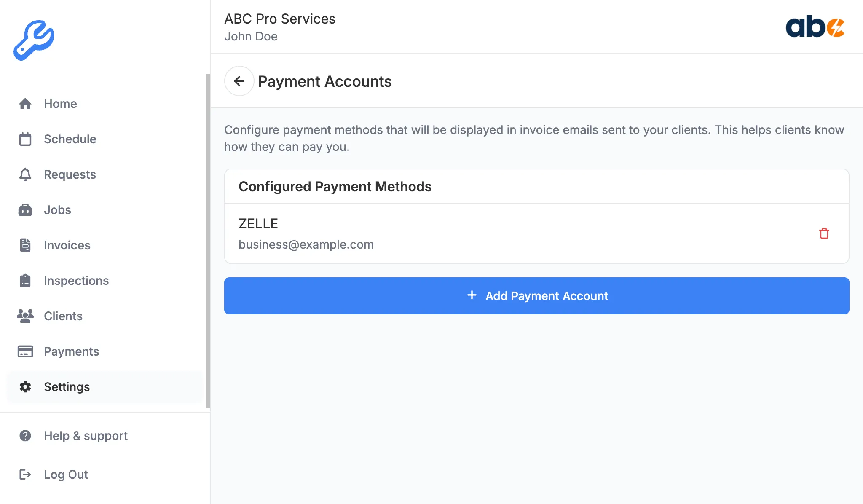
Task: Click the blue wrench app logo
Action: click(x=34, y=40)
